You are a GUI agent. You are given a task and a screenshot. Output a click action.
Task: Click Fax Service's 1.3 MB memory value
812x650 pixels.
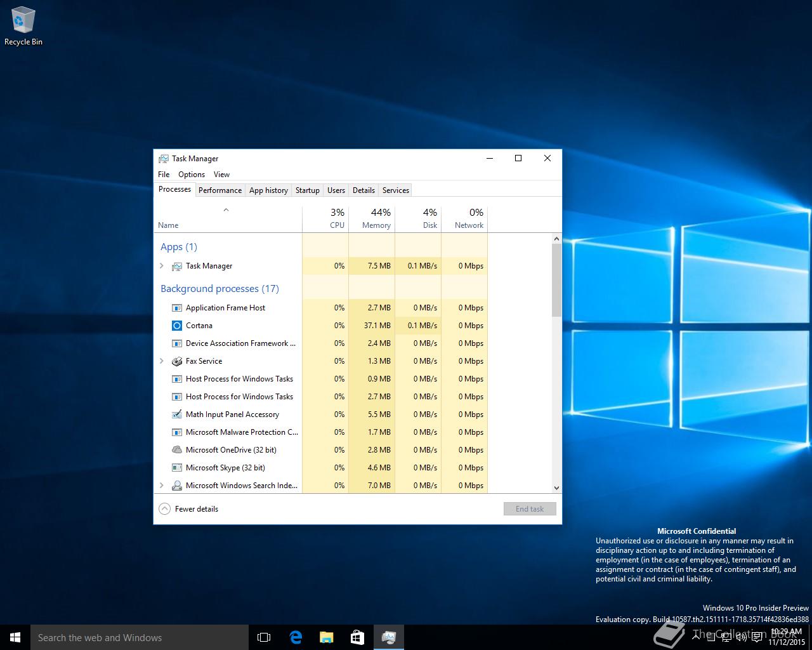(379, 361)
